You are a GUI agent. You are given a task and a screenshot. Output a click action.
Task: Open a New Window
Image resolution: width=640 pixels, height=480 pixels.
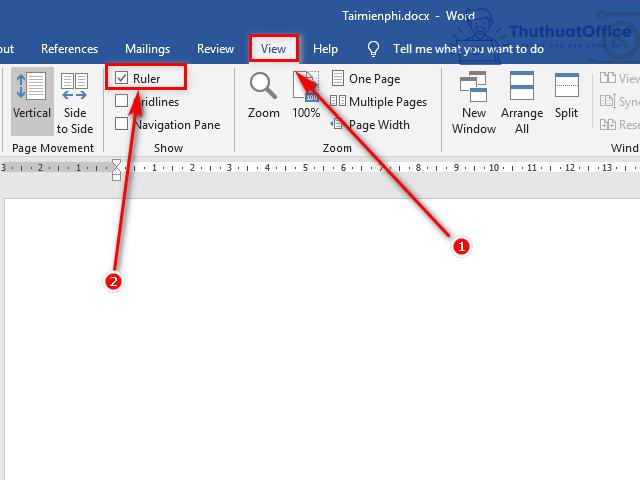pyautogui.click(x=474, y=101)
